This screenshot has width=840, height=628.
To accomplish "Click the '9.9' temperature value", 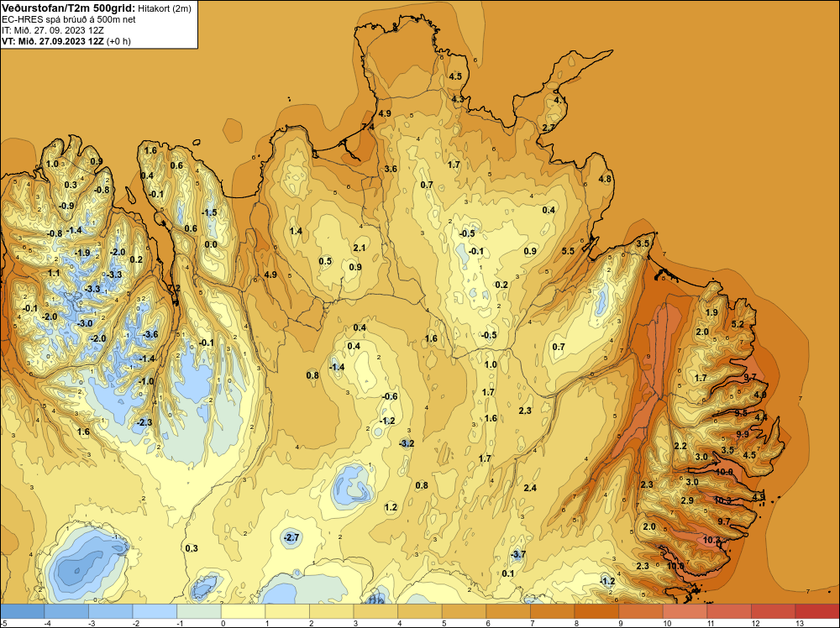I will (743, 434).
